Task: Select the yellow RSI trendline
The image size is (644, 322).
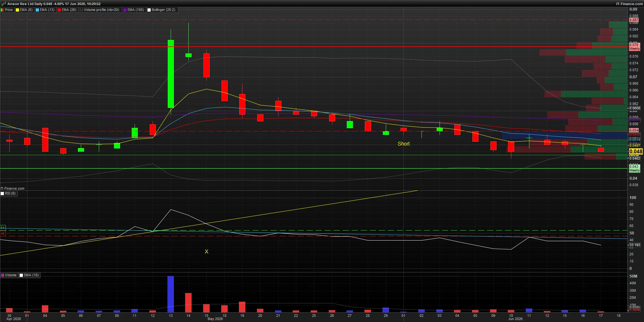Action: point(209,223)
